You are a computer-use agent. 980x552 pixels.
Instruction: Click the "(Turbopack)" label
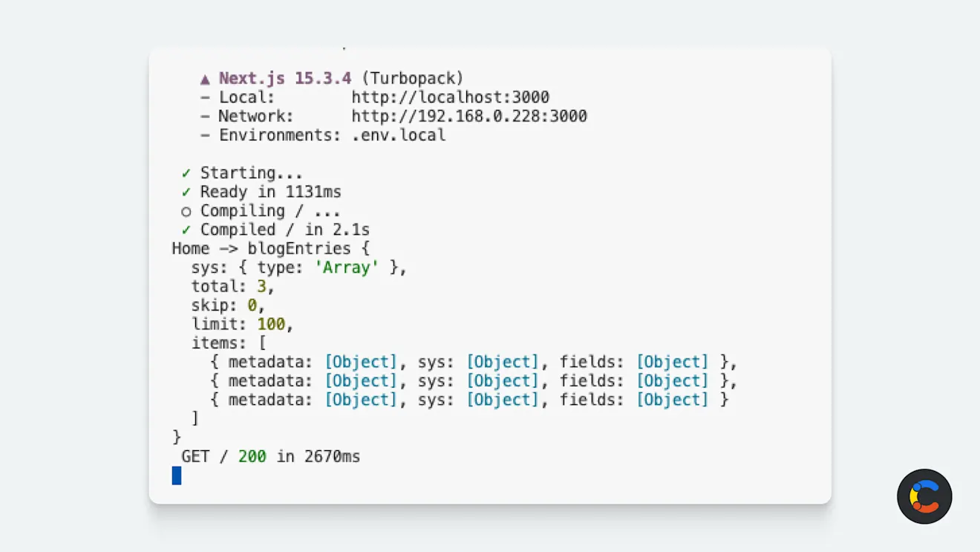pyautogui.click(x=412, y=78)
